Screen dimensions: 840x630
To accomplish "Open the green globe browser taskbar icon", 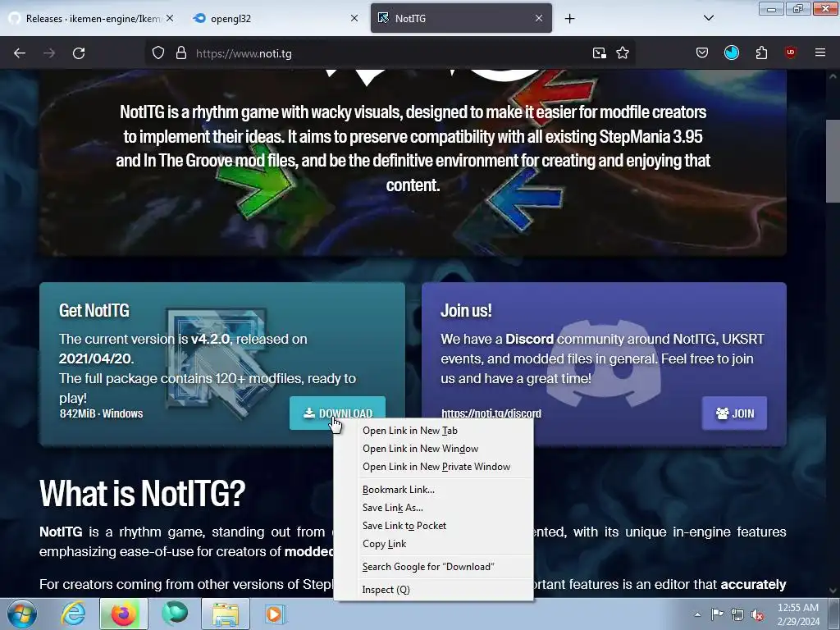I will click(x=175, y=614).
